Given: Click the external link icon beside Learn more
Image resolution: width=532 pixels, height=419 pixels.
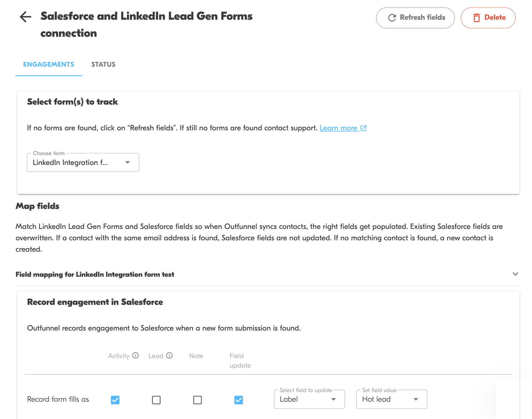Looking at the screenshot, I should [x=364, y=128].
